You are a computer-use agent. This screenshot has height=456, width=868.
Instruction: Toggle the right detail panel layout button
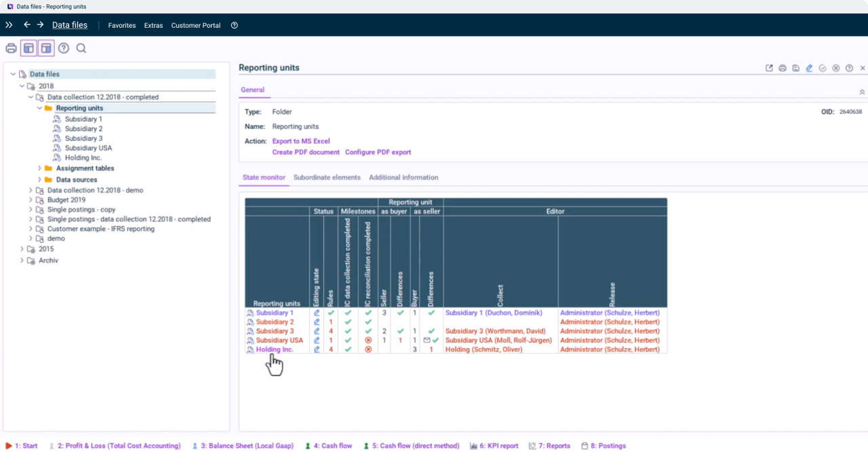pyautogui.click(x=46, y=48)
